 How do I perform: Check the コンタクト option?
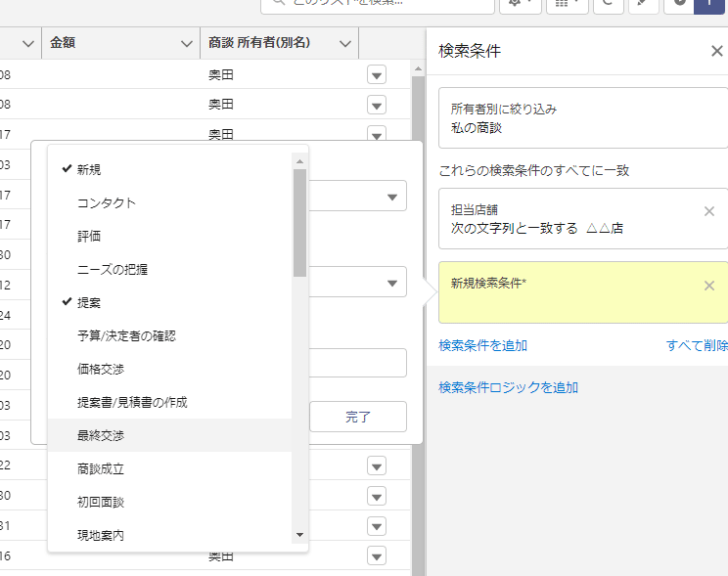pyautogui.click(x=107, y=202)
